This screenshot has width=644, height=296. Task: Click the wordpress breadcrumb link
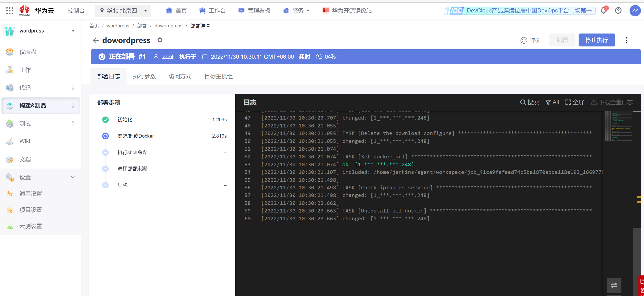click(118, 26)
